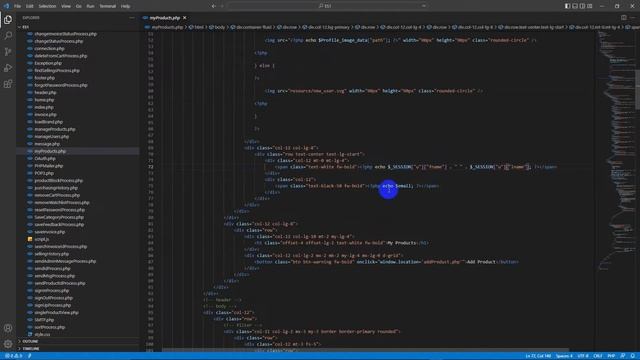
Task: Open the Go menu
Action: pos(78,6)
